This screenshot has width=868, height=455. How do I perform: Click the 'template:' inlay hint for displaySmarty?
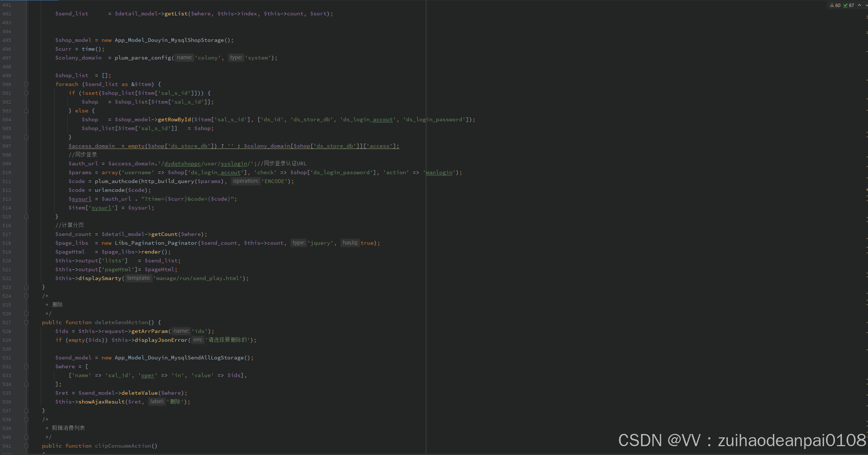tap(139, 278)
